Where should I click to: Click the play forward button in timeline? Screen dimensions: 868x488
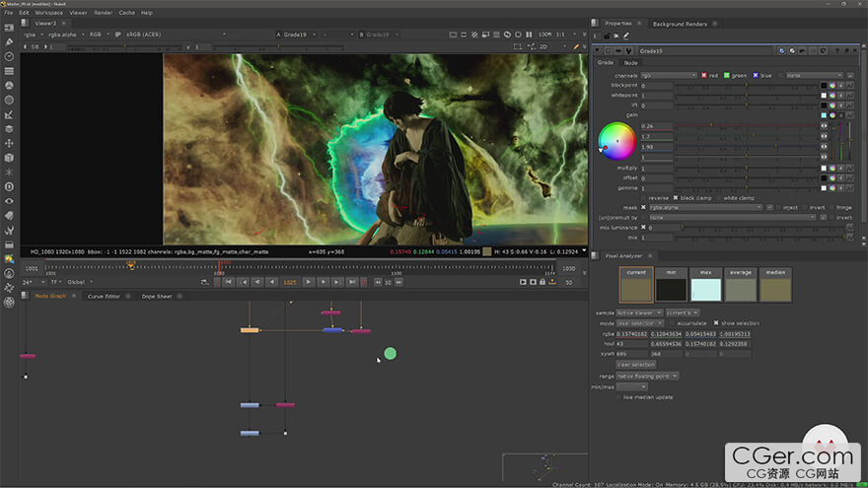pos(308,282)
